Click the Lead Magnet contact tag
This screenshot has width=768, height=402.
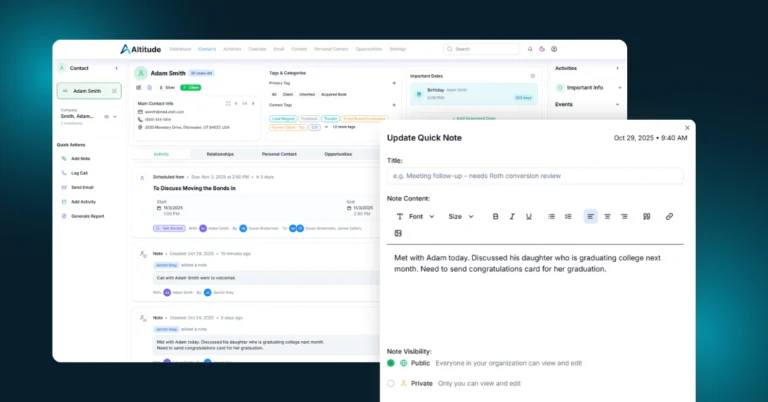click(283, 118)
